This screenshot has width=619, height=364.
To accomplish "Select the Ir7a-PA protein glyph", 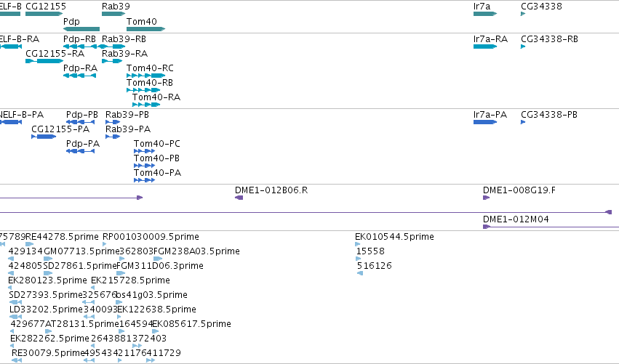I will 485,122.
